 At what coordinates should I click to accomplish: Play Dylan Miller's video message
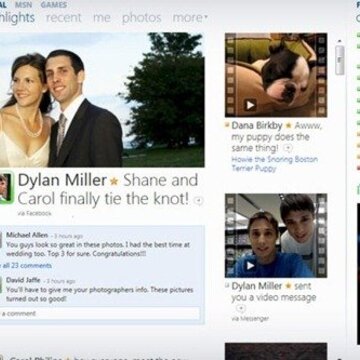tap(250, 265)
